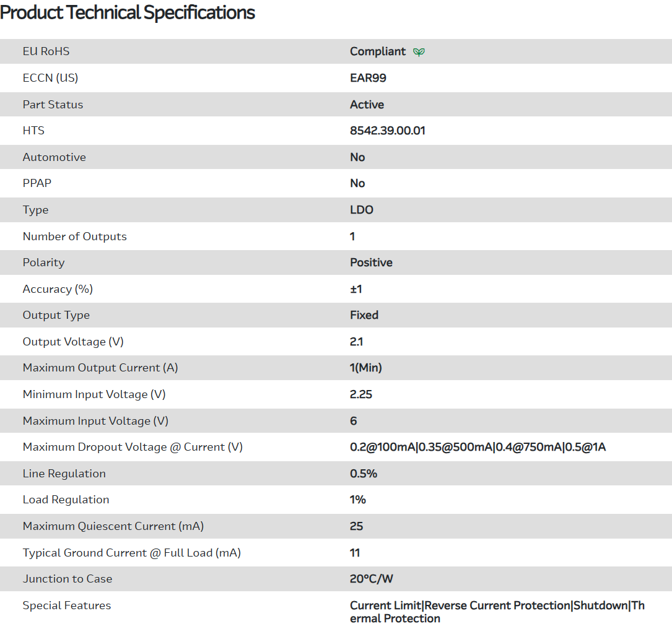
Task: Click the EAR99 ECCN value
Action: point(368,78)
